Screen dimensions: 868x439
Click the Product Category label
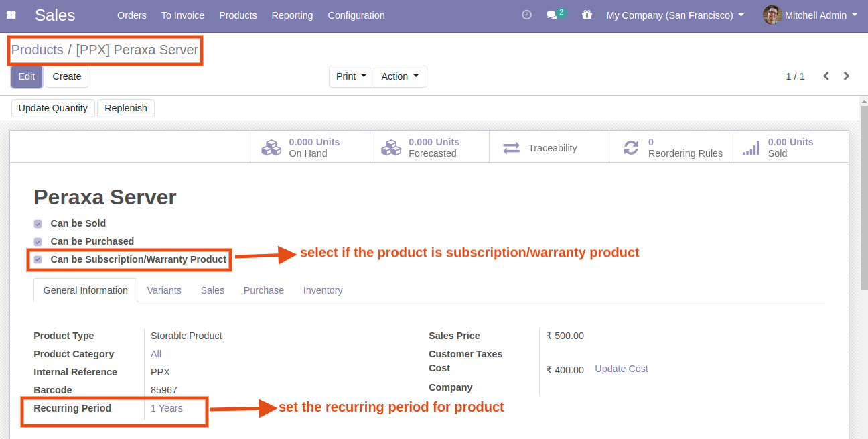(74, 354)
